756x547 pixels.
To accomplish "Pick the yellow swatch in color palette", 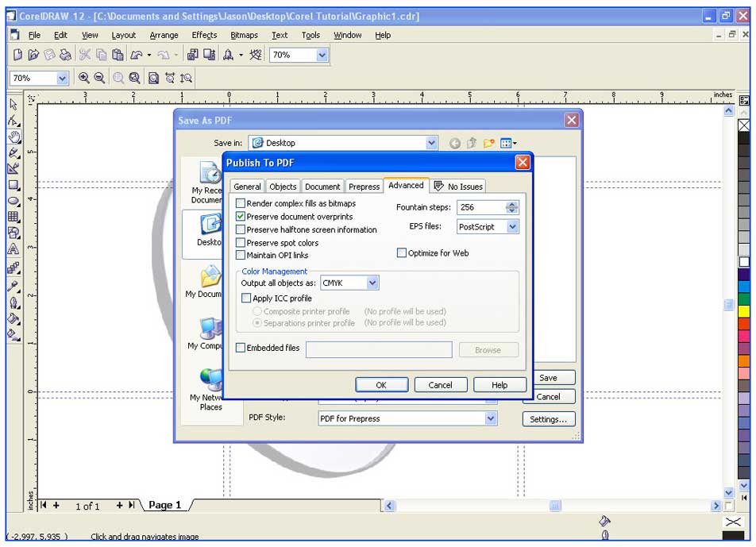I will [744, 311].
